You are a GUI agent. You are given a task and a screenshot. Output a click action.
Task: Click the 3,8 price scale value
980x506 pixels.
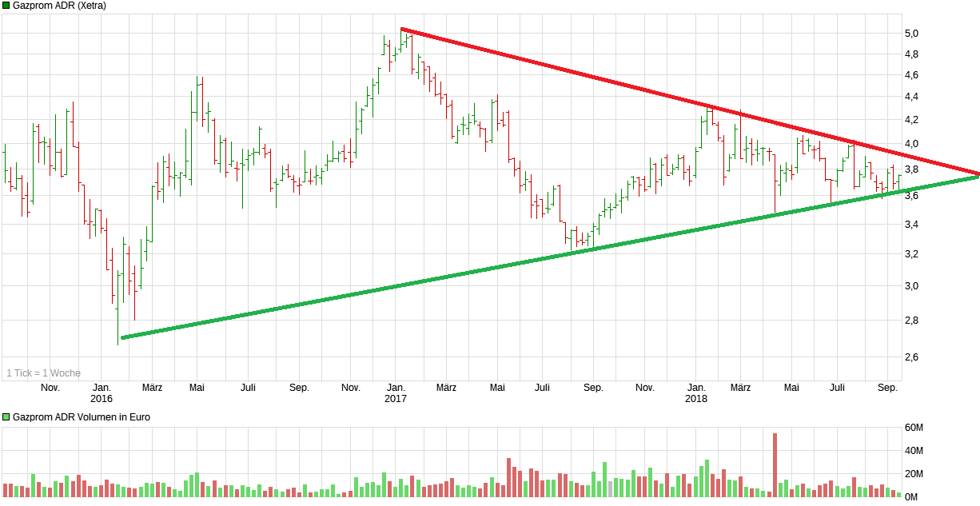(913, 169)
